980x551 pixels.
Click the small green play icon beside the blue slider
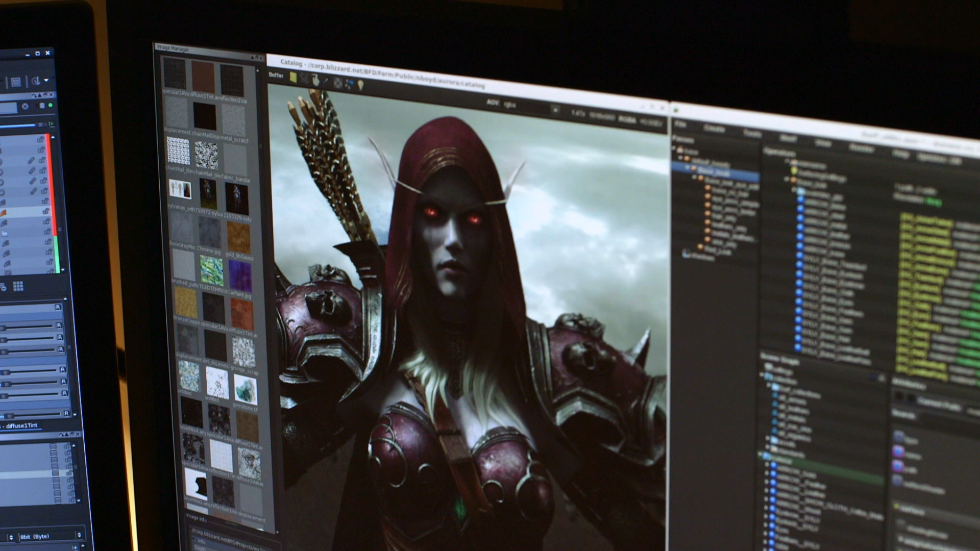pyautogui.click(x=51, y=124)
